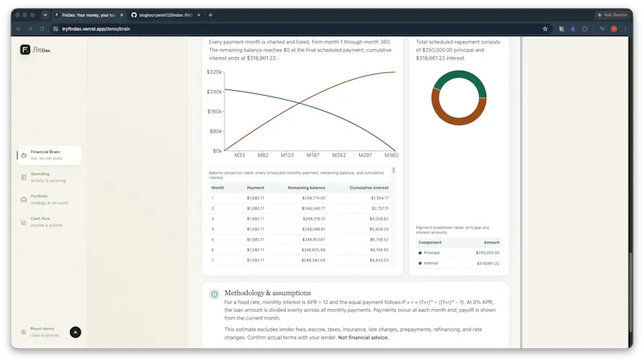Screen dimensions: 644x362
Task: Click cumulative interest $8,106.50 cell
Action: (379, 249)
